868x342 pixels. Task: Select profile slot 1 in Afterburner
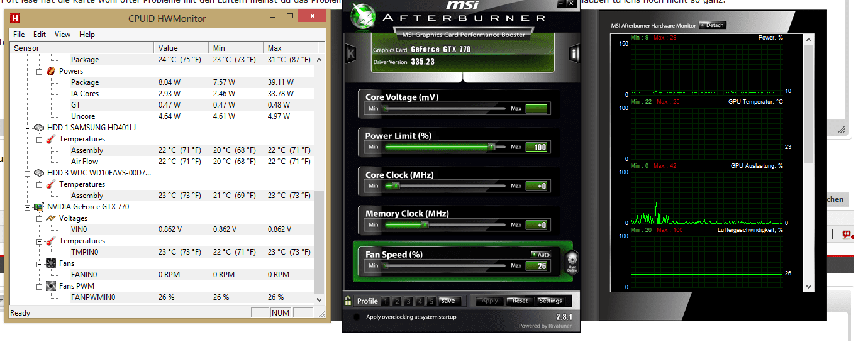click(x=386, y=301)
